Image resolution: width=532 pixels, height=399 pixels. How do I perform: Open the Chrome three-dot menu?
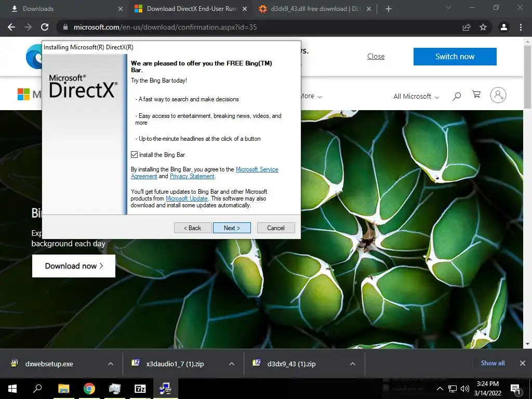(x=521, y=27)
